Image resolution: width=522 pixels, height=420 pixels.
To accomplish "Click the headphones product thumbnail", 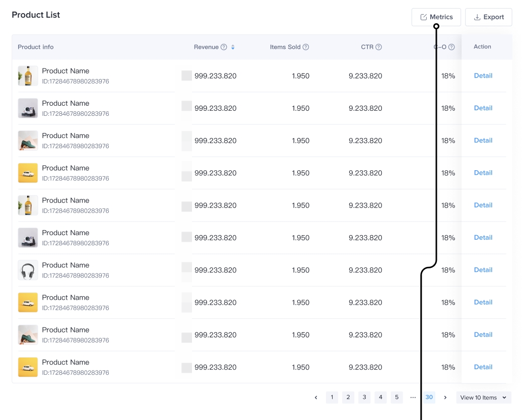I will click(28, 270).
